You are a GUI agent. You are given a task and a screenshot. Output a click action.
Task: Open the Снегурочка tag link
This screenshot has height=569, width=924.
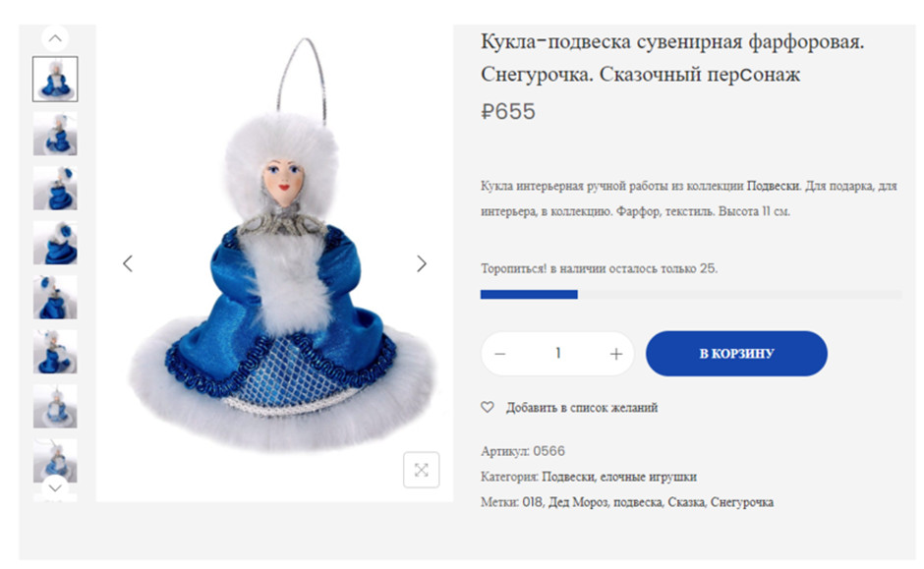tap(742, 502)
